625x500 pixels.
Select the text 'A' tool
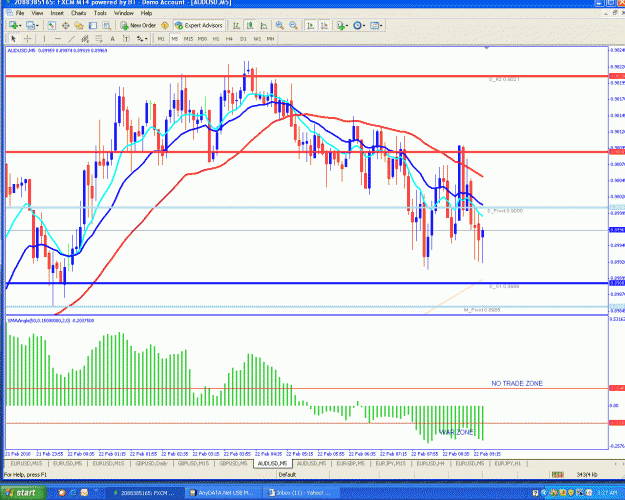[112, 39]
